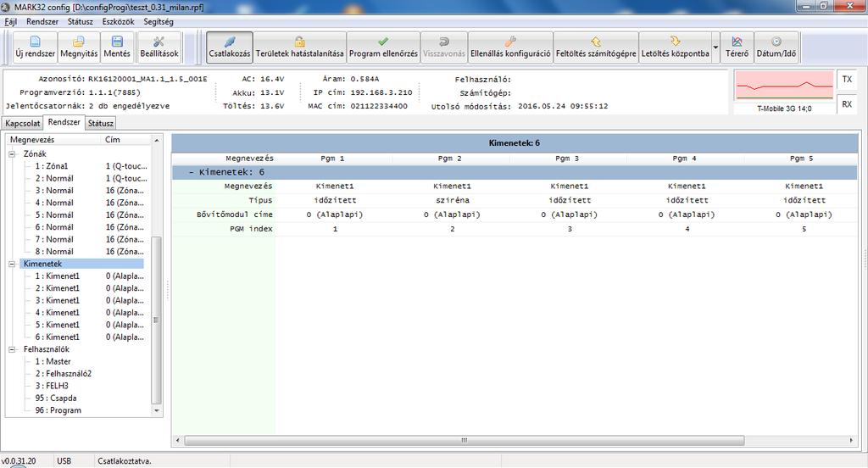Select output 6 : Kimenet1
868x468 pixels.
click(57, 337)
